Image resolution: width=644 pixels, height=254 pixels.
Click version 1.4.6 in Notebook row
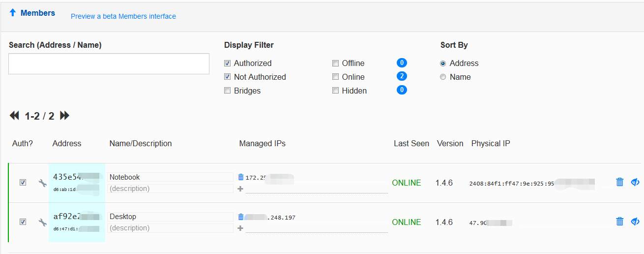(444, 183)
